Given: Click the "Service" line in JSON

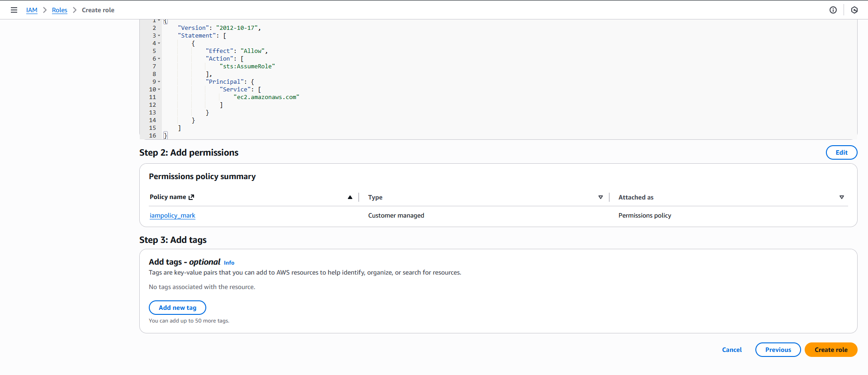Looking at the screenshot, I should [241, 90].
